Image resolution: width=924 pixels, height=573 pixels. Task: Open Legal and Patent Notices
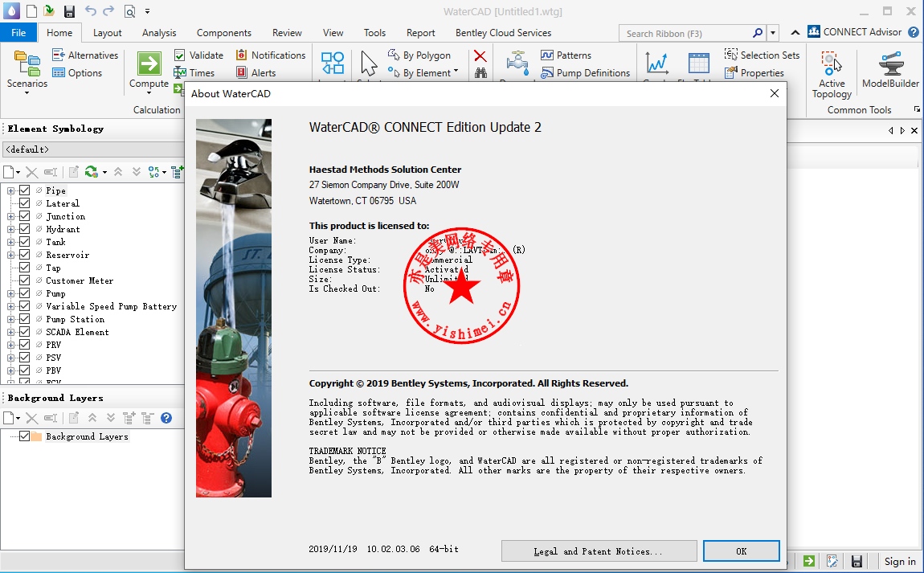point(599,551)
